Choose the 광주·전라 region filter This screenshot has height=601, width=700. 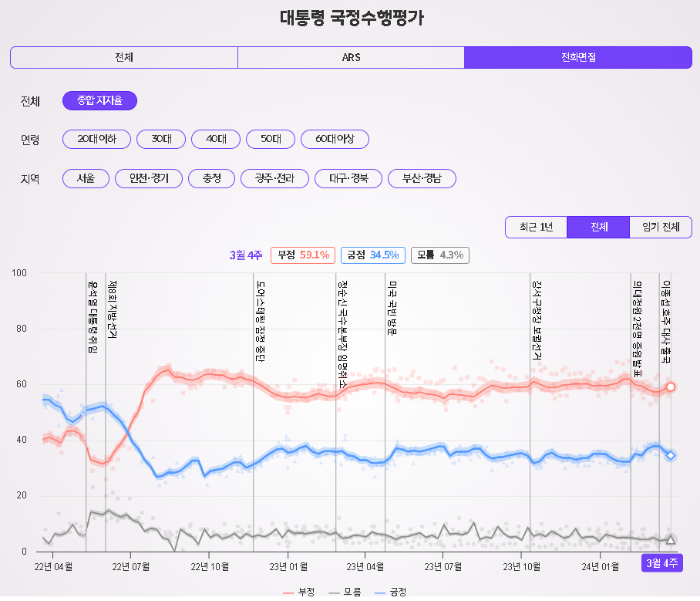274,177
